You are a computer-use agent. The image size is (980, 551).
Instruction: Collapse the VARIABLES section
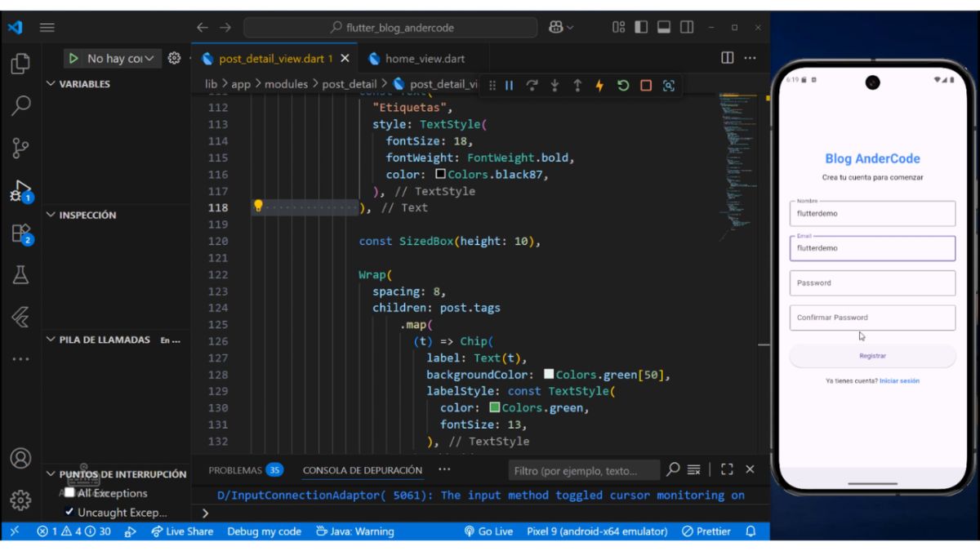pos(51,84)
